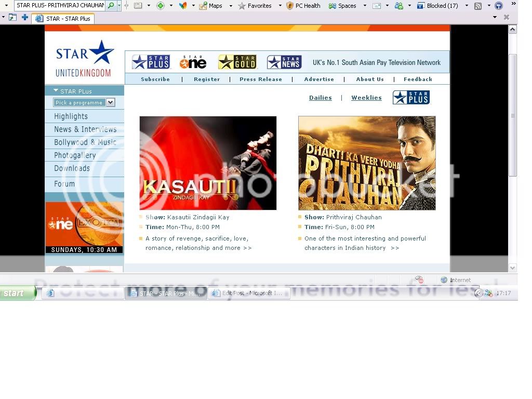Click page scrollbar down arrow
Image resolution: width=532 pixels, height=399 pixels.
[512, 268]
